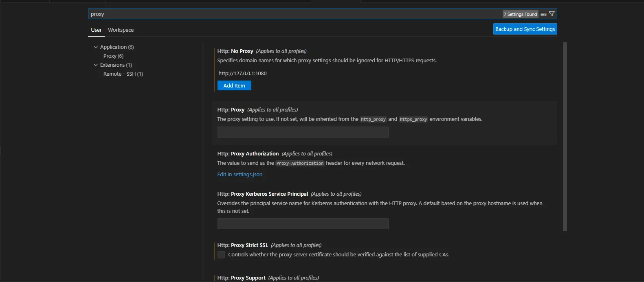Switch to the User settings tab
The width and height of the screenshot is (644, 282).
tap(96, 30)
